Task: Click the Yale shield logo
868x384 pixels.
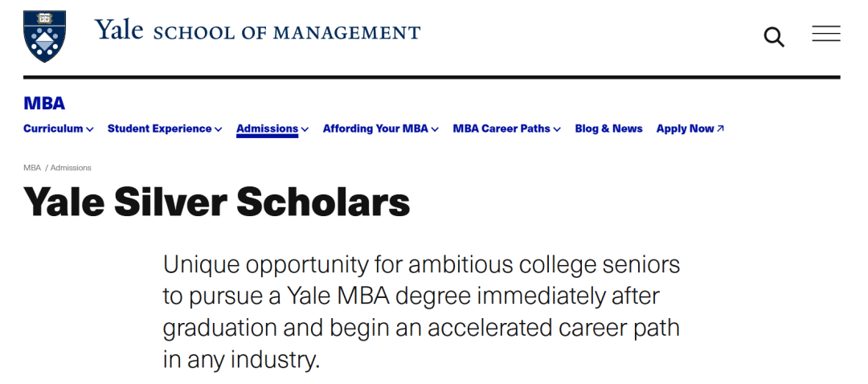Action: coord(45,36)
